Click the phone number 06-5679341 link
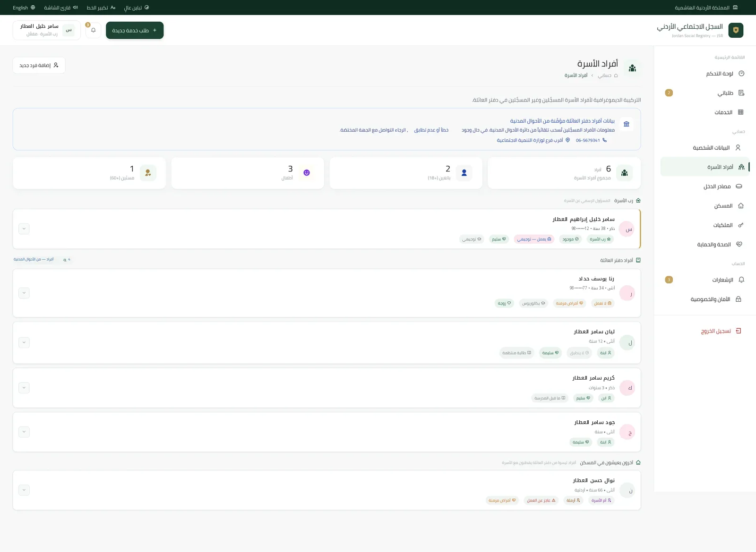This screenshot has height=552, width=756. 591,140
